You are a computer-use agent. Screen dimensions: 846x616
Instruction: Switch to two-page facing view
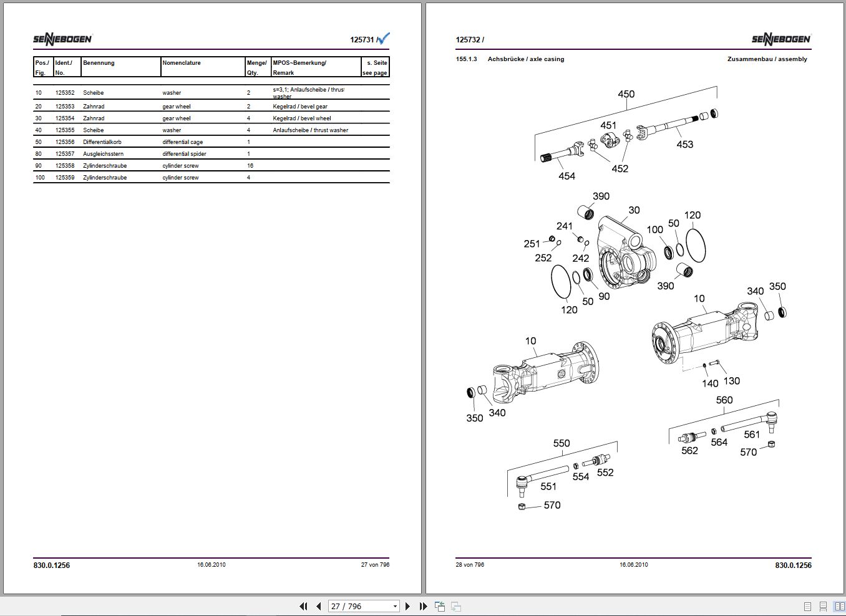pyautogui.click(x=839, y=606)
